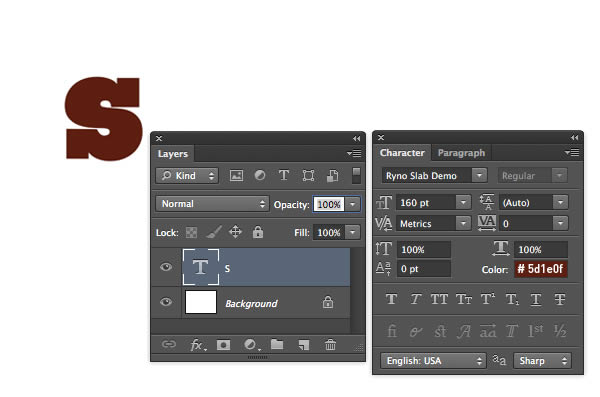Create a new layer
Screen dimensions: 600x397
pyautogui.click(x=303, y=345)
